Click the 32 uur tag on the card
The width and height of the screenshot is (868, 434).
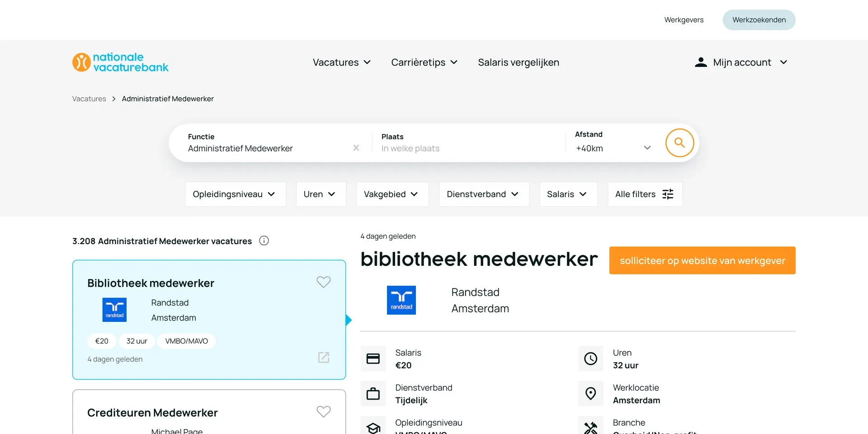(137, 341)
